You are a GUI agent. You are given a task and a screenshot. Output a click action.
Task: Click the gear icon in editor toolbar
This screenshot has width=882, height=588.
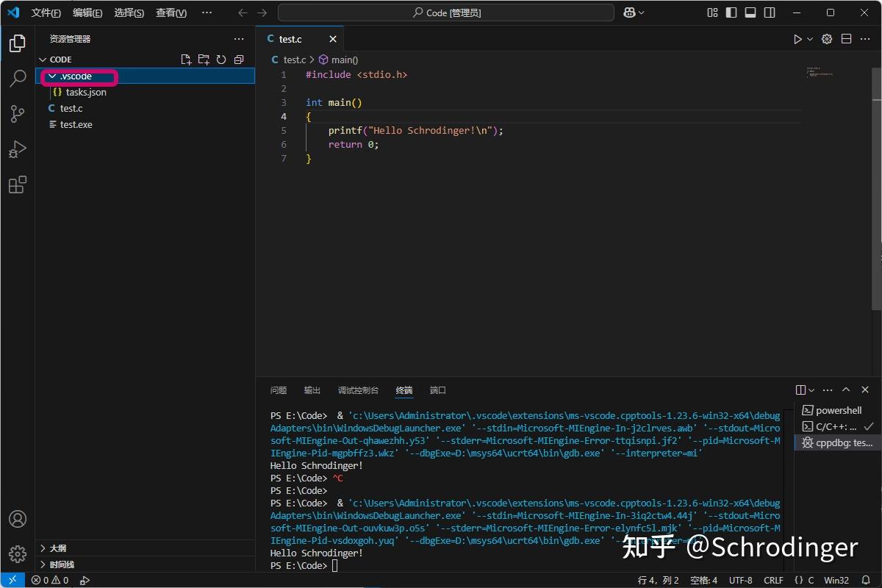pyautogui.click(x=827, y=39)
